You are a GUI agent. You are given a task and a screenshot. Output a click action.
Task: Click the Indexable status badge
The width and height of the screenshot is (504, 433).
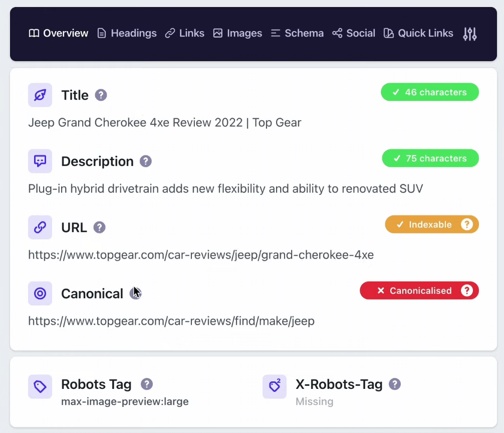(432, 225)
